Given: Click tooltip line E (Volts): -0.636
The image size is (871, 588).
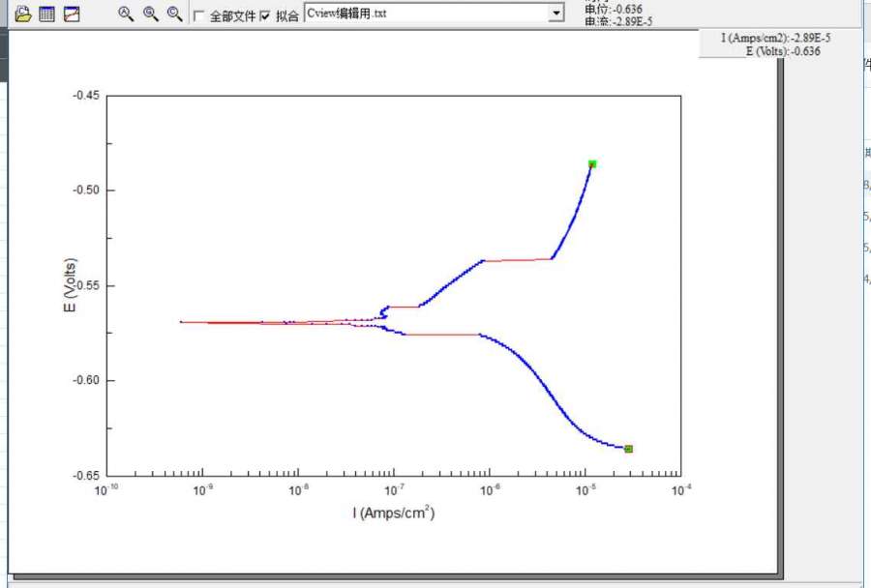Looking at the screenshot, I should [783, 51].
